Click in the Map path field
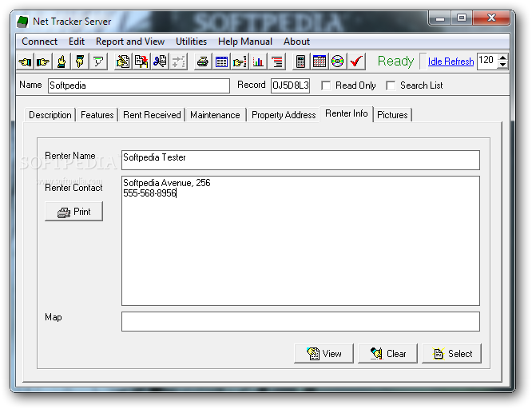Image resolution: width=532 pixels, height=409 pixels. [300, 321]
